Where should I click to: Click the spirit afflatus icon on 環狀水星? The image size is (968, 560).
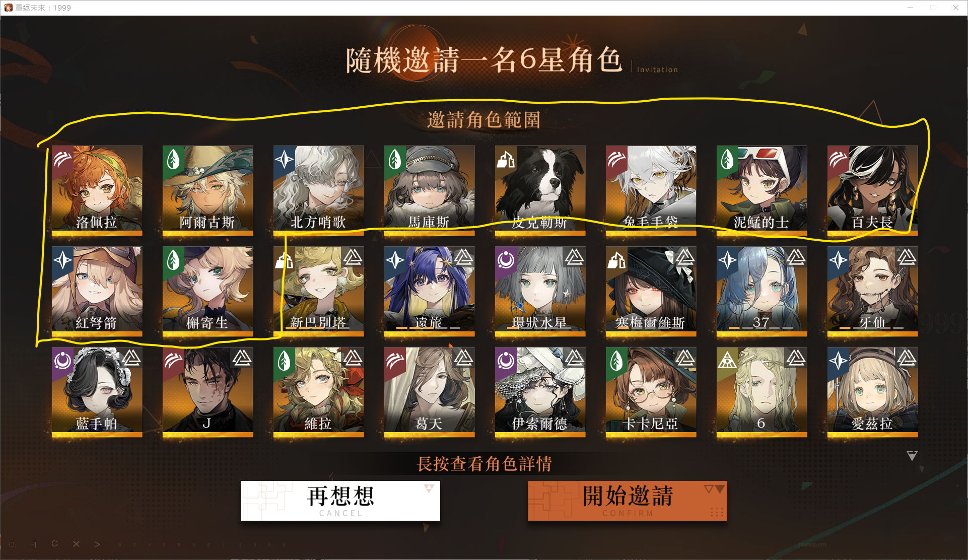tap(506, 260)
